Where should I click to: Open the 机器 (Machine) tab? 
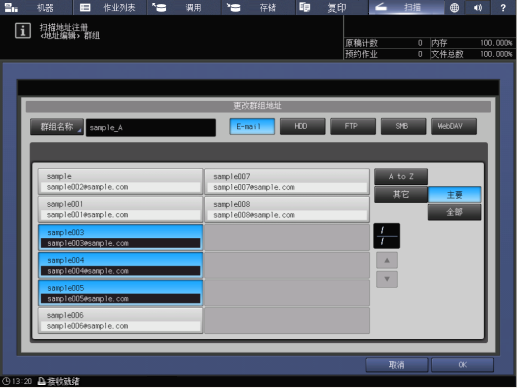click(x=36, y=7)
